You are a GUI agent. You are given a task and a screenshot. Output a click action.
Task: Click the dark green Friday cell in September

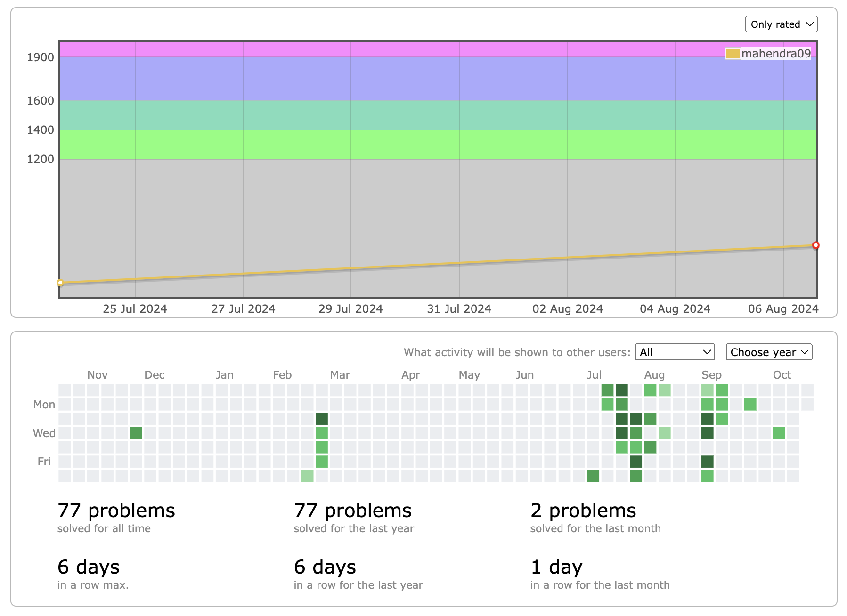pos(707,462)
